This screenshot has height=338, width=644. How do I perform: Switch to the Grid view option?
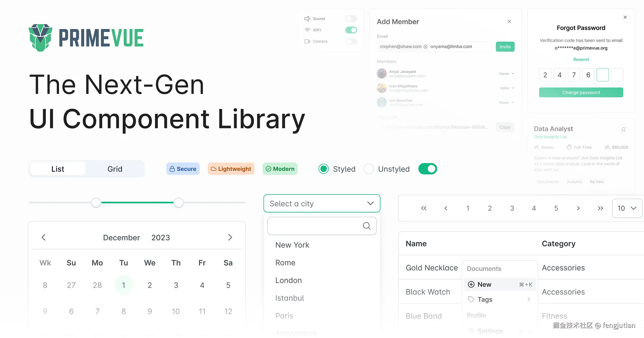click(115, 169)
